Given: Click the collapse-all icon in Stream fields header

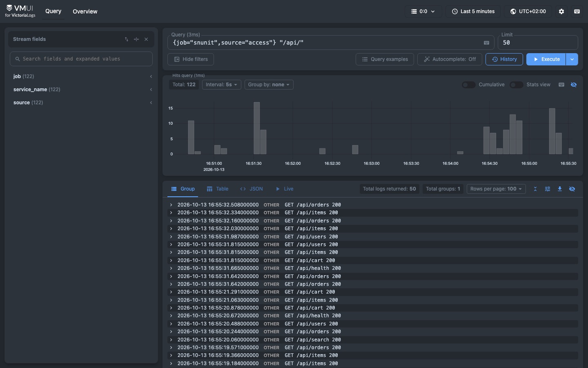Looking at the screenshot, I should pos(136,39).
